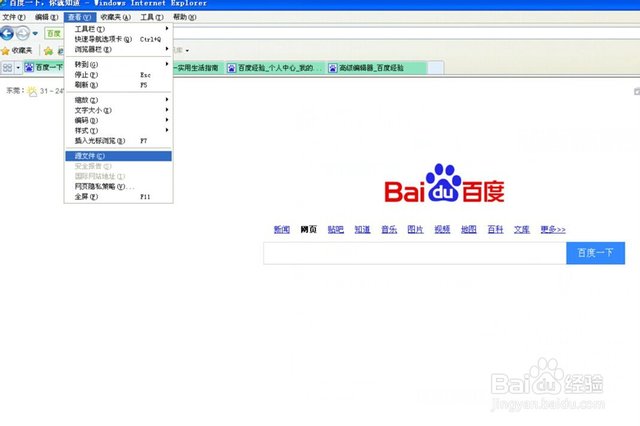The width and height of the screenshot is (640, 426).
Task: Click the IE Back navigation arrow
Action: tap(7, 33)
